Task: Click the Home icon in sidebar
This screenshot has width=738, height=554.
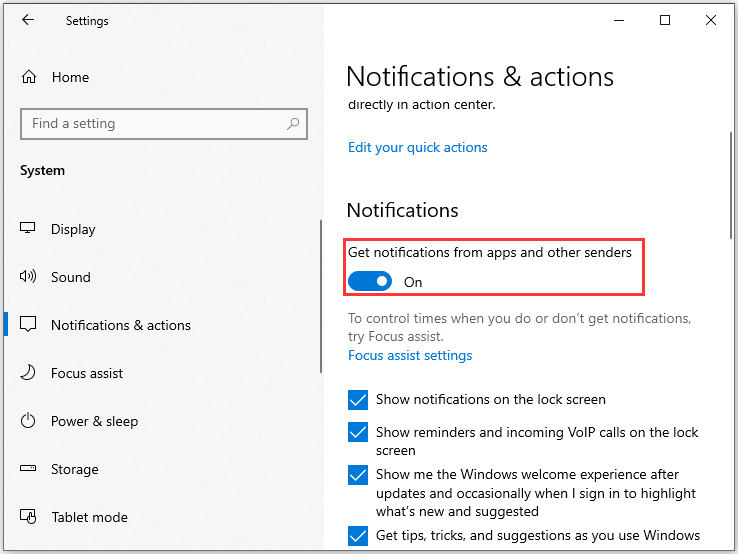Action: point(29,77)
